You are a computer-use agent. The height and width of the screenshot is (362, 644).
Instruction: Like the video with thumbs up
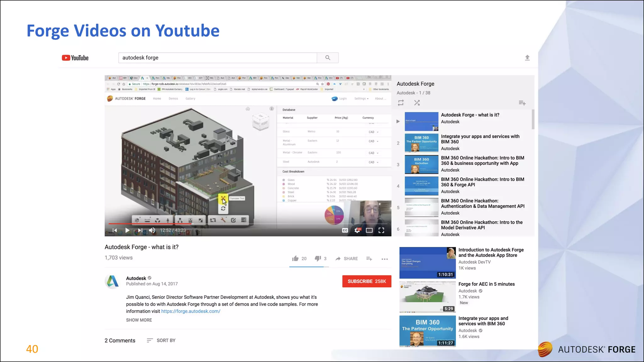[x=295, y=259]
